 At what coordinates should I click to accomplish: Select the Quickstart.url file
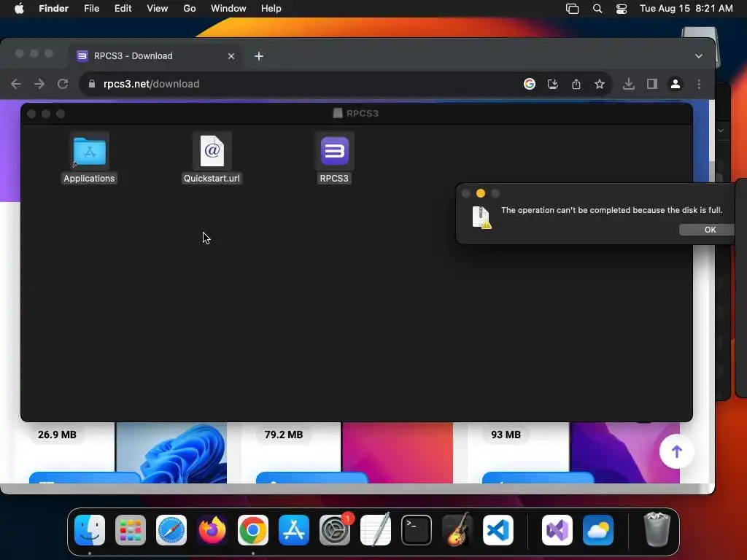pos(212,157)
